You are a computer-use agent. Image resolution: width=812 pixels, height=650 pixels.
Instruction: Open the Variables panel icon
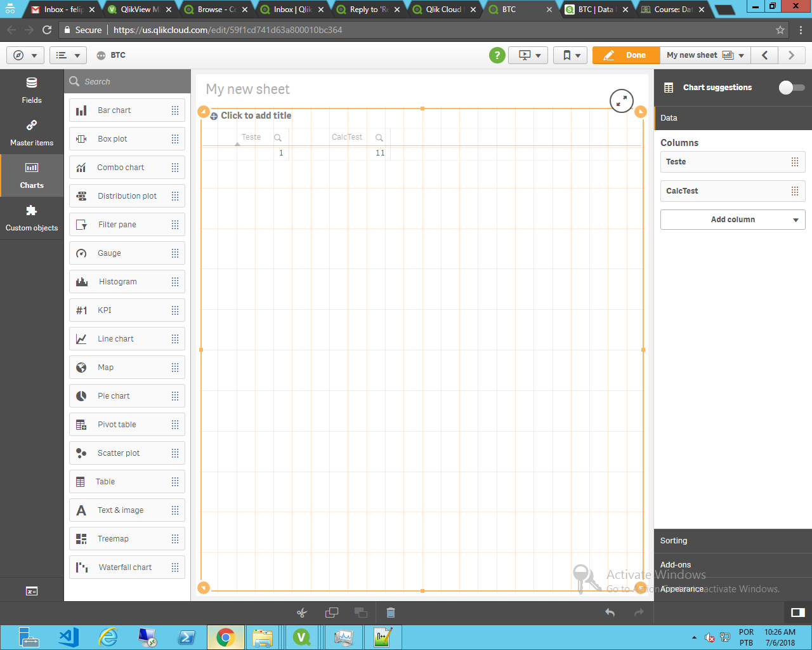coord(32,591)
